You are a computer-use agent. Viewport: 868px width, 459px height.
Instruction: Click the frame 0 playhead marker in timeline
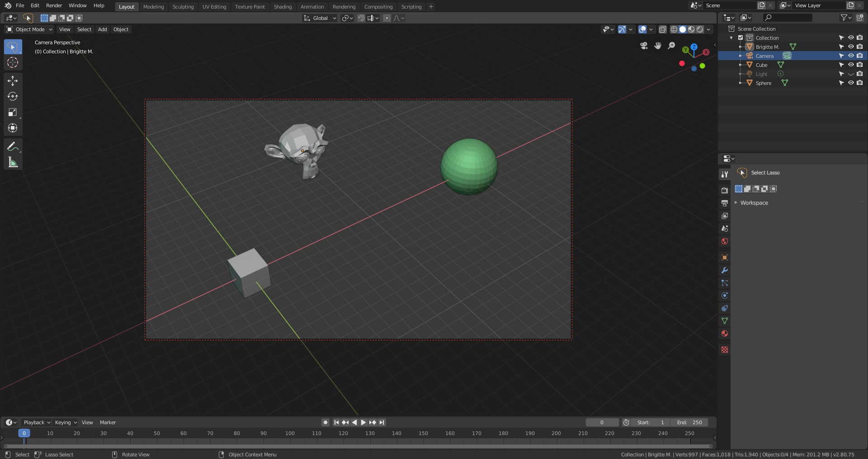click(24, 433)
